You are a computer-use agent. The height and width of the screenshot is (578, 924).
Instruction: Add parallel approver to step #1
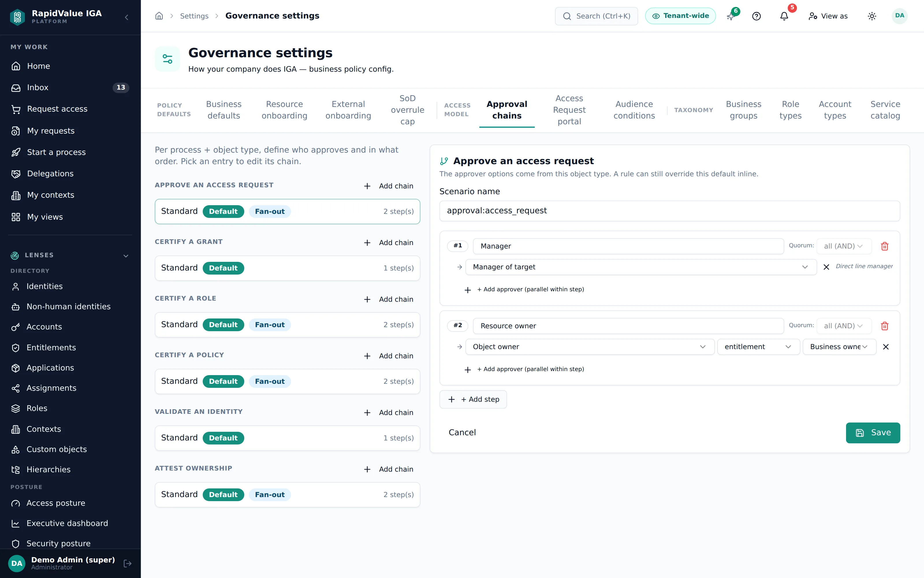coord(524,290)
